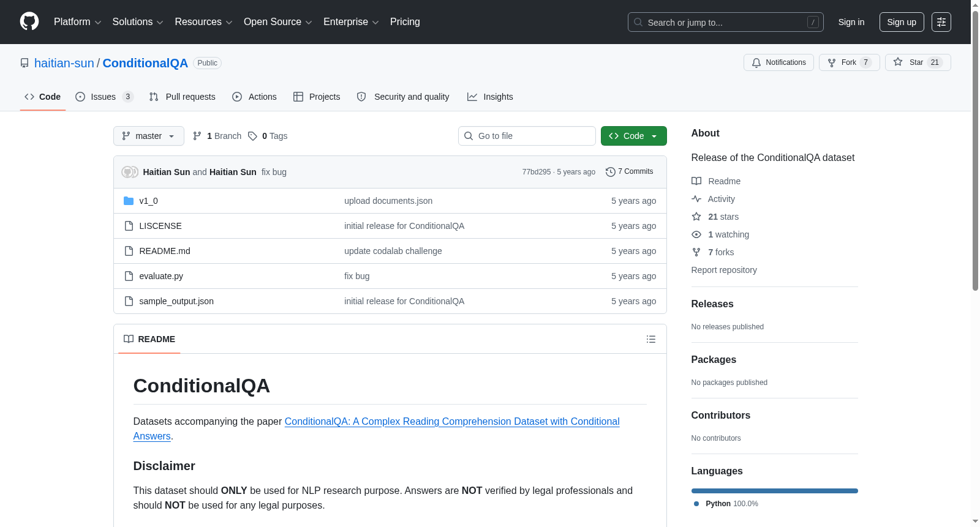Open the command palette icon beside Sign up

pyautogui.click(x=941, y=22)
